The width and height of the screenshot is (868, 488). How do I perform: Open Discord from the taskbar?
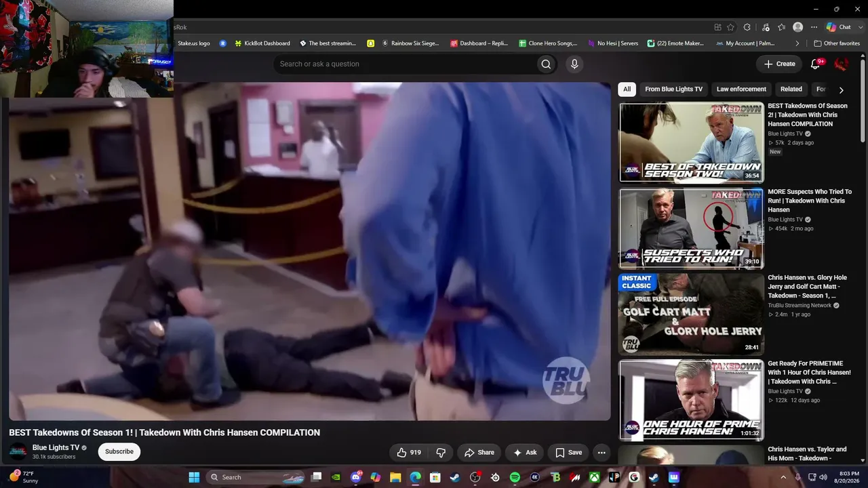click(356, 477)
